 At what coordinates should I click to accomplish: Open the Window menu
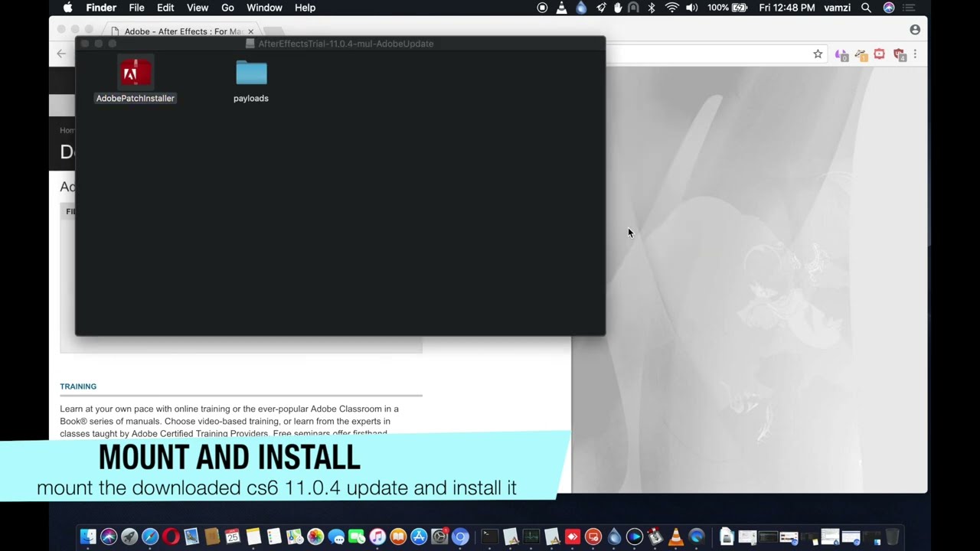click(264, 8)
